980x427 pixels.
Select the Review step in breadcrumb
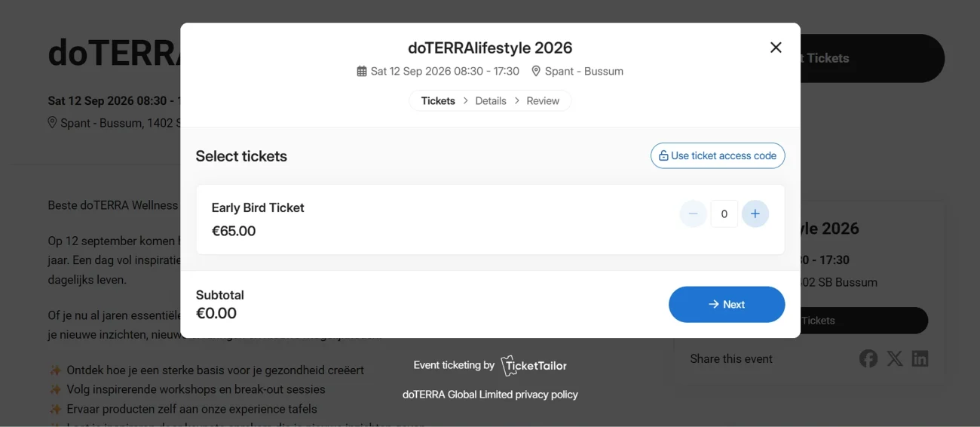point(543,101)
